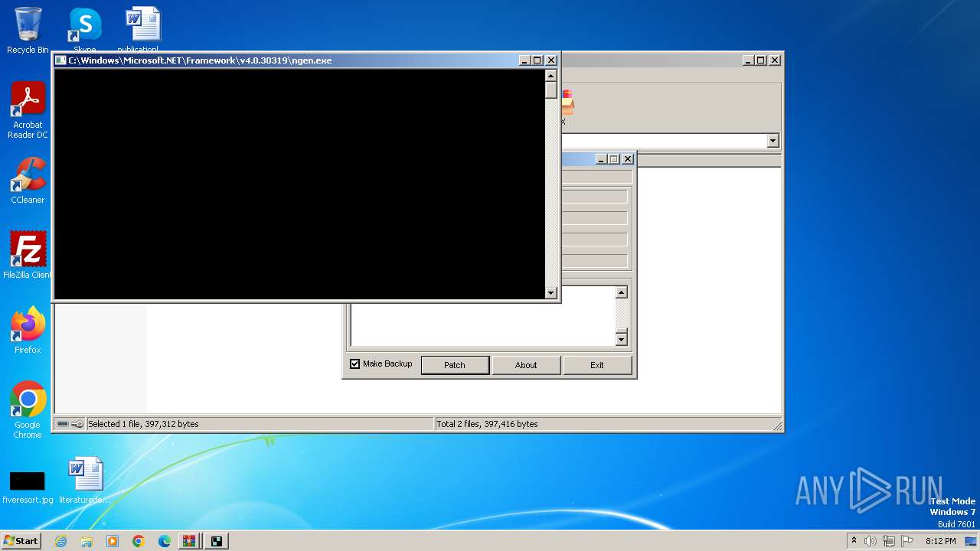Click the Show Desktop button
The height and width of the screenshot is (551, 980).
click(x=971, y=541)
